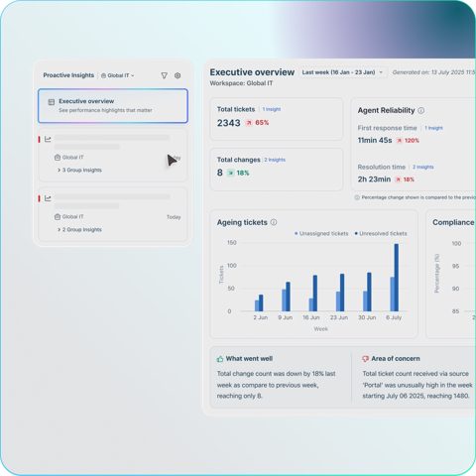Click the 16 Jun unresolved tickets bar
Viewport: 476px width, 476px height.
pyautogui.click(x=315, y=294)
